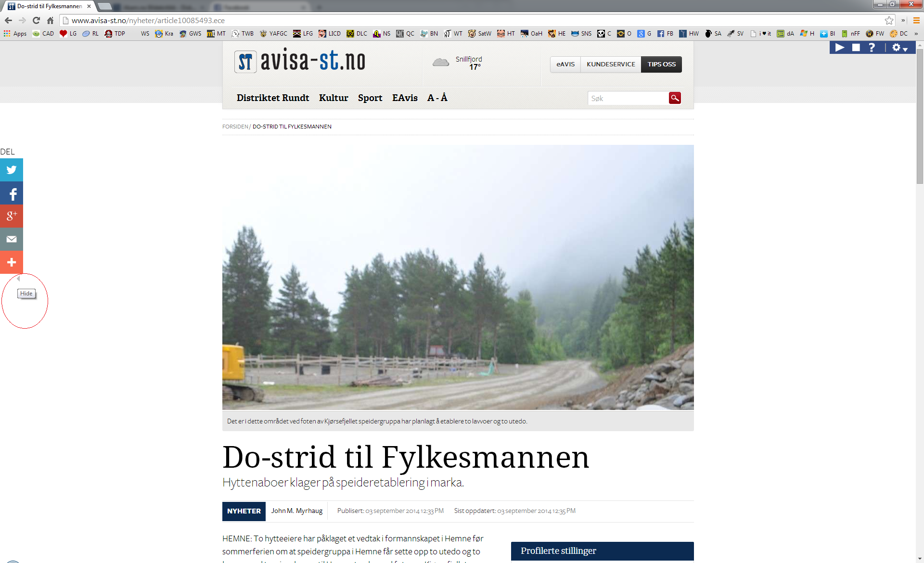Open LG bookmark
The width and height of the screenshot is (924, 563).
pos(68,34)
